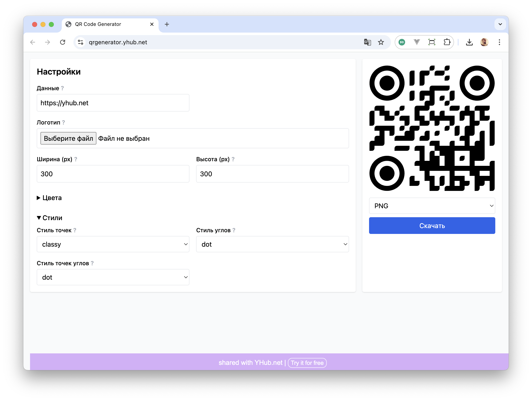Viewport: 532px width, 401px height.
Task: Click the Высота height input field
Action: (x=272, y=174)
